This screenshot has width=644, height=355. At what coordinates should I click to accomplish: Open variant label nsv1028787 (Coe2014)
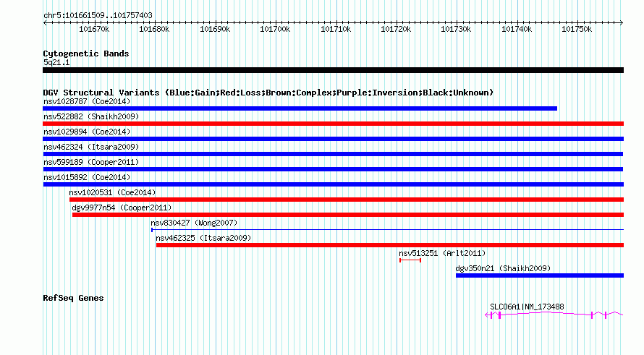[x=87, y=101]
